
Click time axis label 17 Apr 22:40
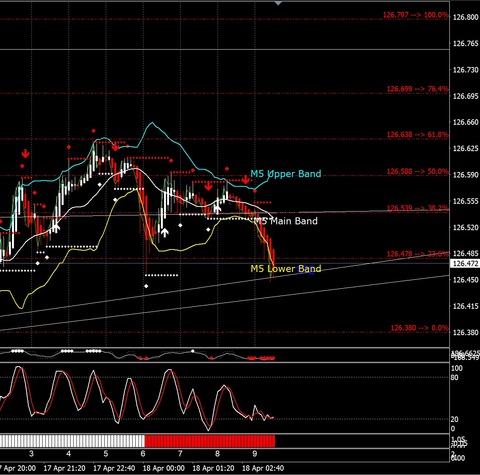[114, 468]
